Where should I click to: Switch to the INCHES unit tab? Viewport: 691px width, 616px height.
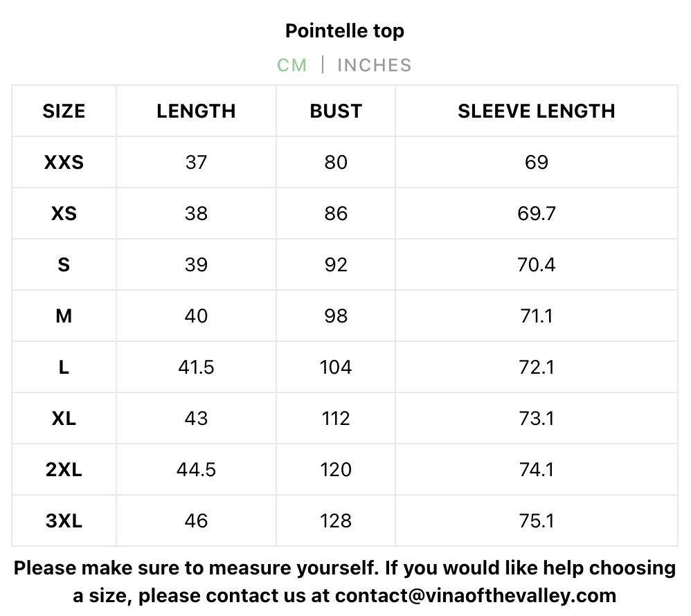point(374,65)
